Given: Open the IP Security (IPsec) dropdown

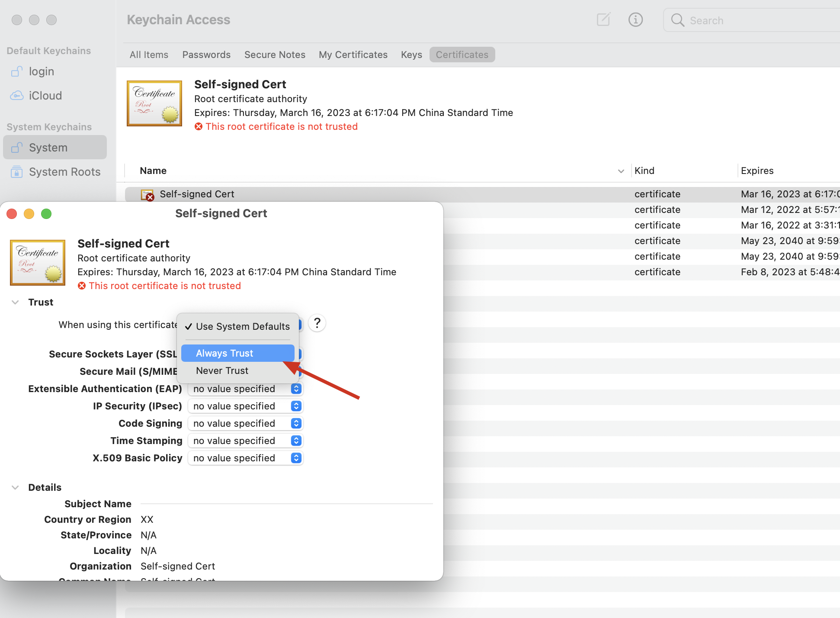Looking at the screenshot, I should click(x=245, y=406).
